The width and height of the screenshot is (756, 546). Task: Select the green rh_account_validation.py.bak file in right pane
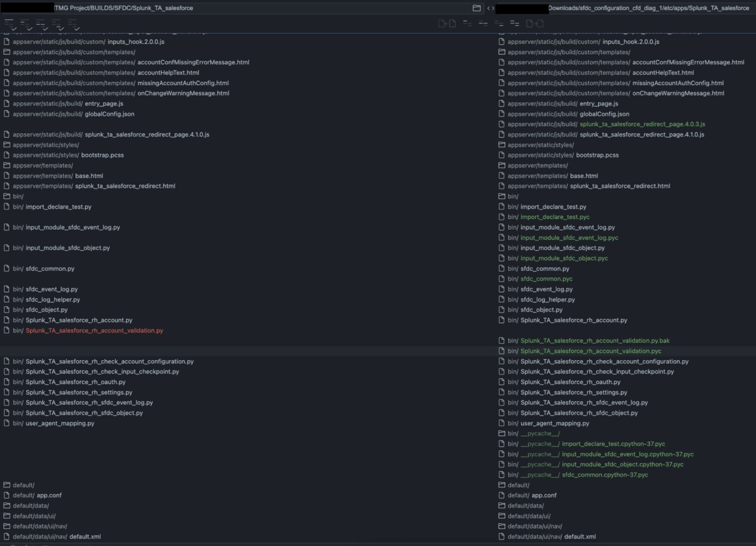pos(595,341)
